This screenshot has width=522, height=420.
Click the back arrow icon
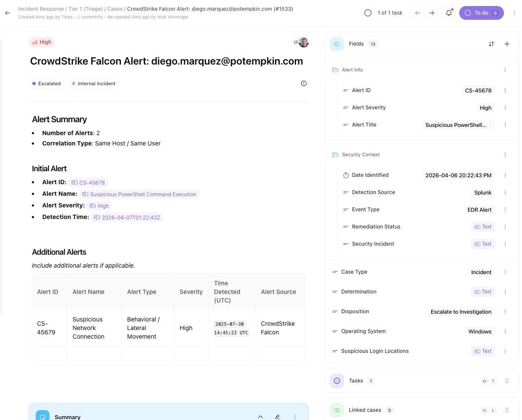(x=7, y=13)
